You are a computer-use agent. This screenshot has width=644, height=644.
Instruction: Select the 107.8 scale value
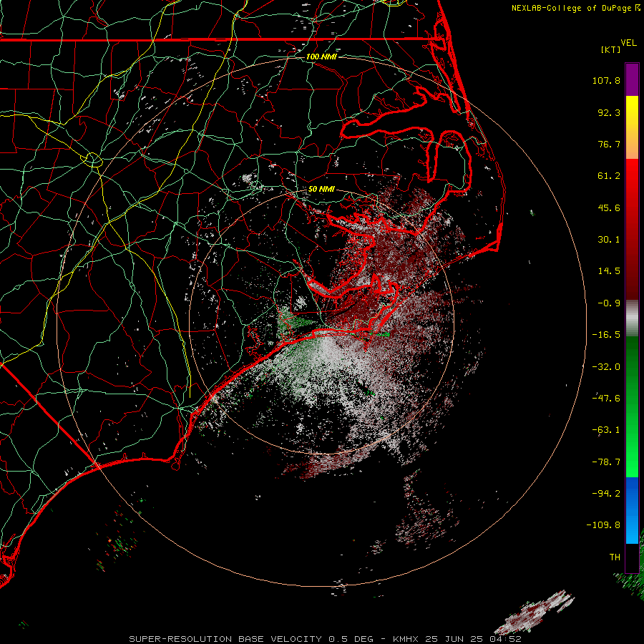click(x=606, y=80)
